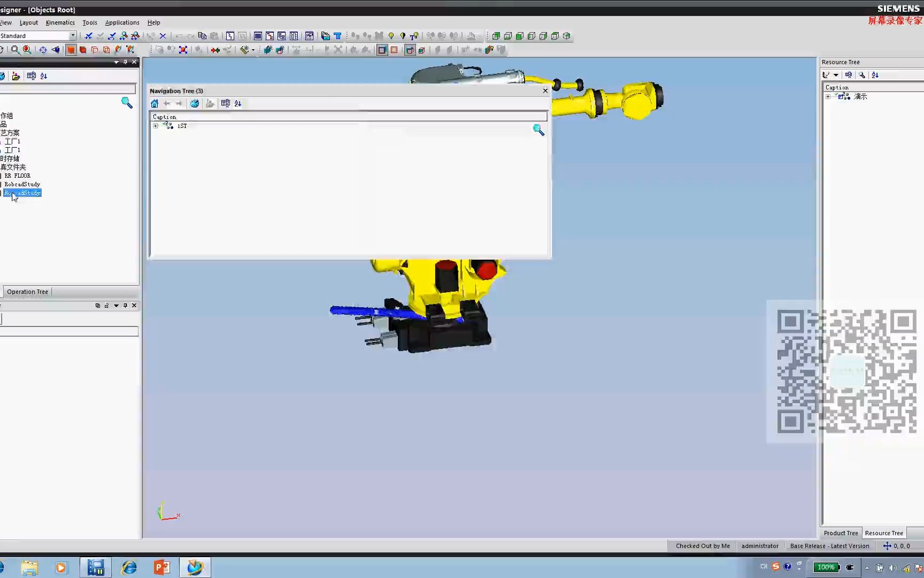Switch to the Operation Tree tab
This screenshot has height=578, width=924.
28,292
